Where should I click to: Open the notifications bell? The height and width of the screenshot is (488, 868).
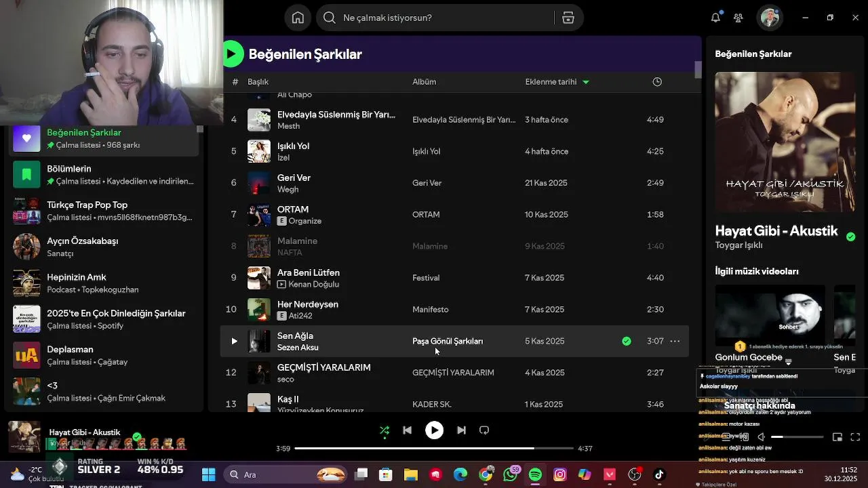click(715, 18)
